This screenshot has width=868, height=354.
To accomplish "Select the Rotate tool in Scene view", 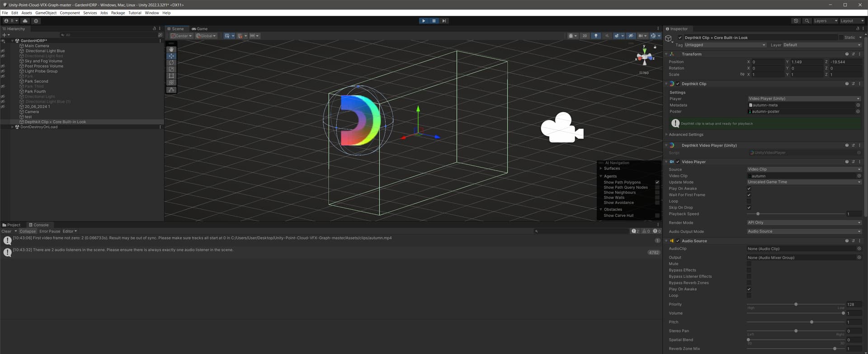I will pyautogui.click(x=171, y=63).
